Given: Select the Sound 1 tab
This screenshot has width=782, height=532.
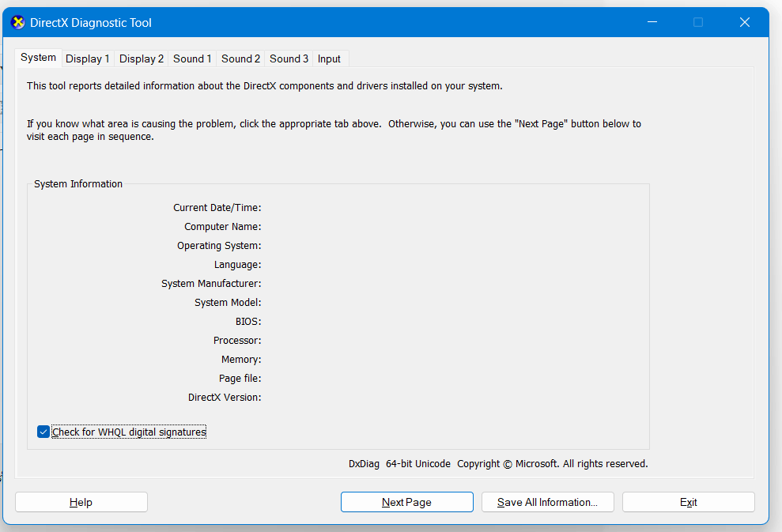Looking at the screenshot, I should coord(192,58).
